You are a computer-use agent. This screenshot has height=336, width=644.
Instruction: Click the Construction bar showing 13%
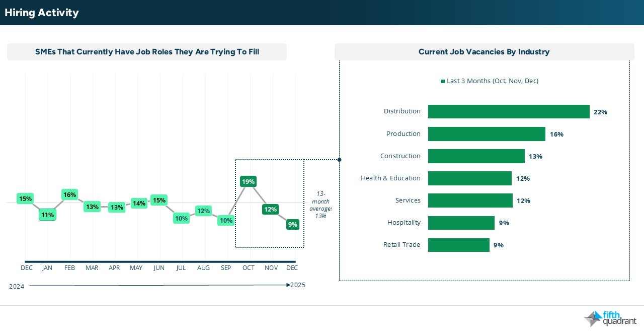(476, 156)
